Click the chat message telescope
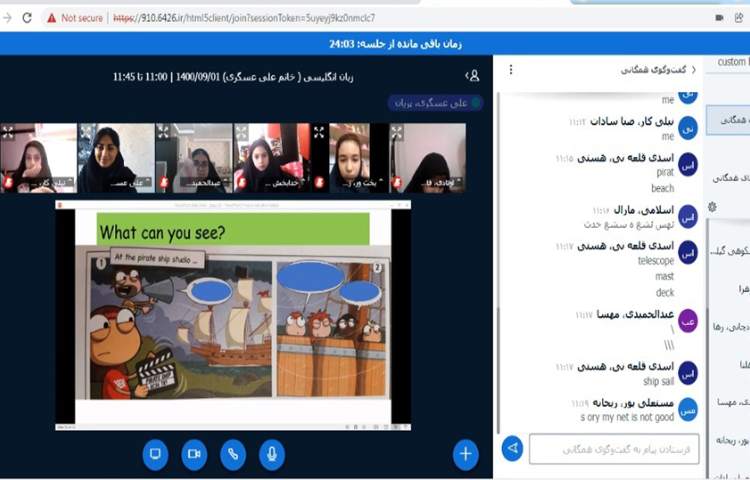 pyautogui.click(x=655, y=261)
